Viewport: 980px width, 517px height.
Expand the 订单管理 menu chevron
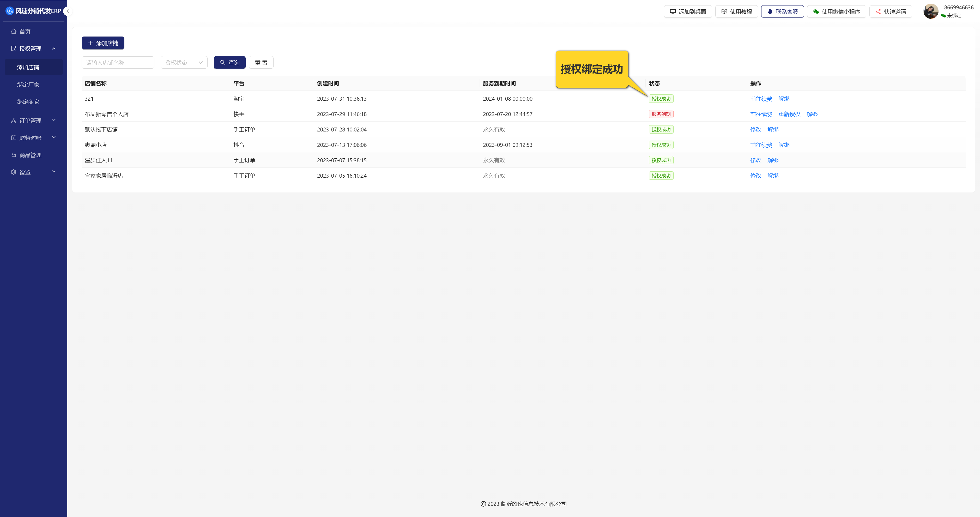click(x=54, y=120)
